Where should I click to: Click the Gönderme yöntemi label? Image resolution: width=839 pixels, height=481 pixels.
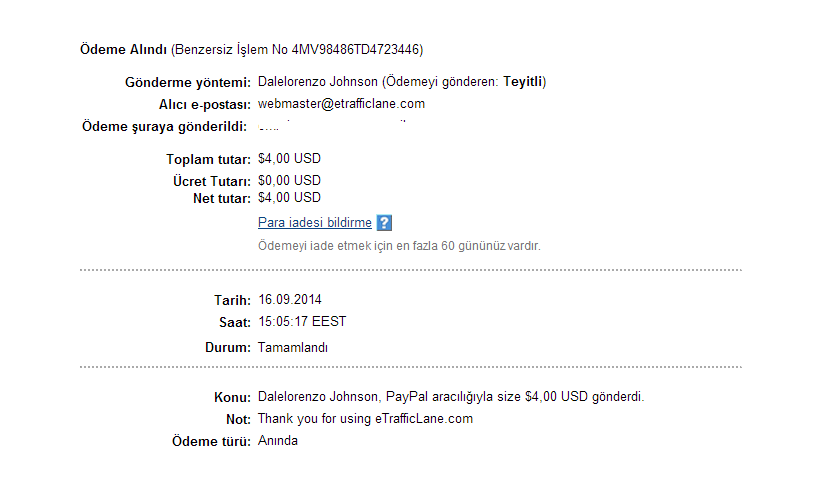click(188, 82)
